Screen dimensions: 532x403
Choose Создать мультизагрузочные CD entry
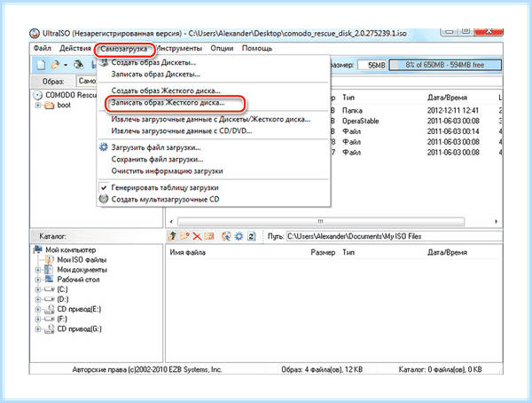pos(213,199)
